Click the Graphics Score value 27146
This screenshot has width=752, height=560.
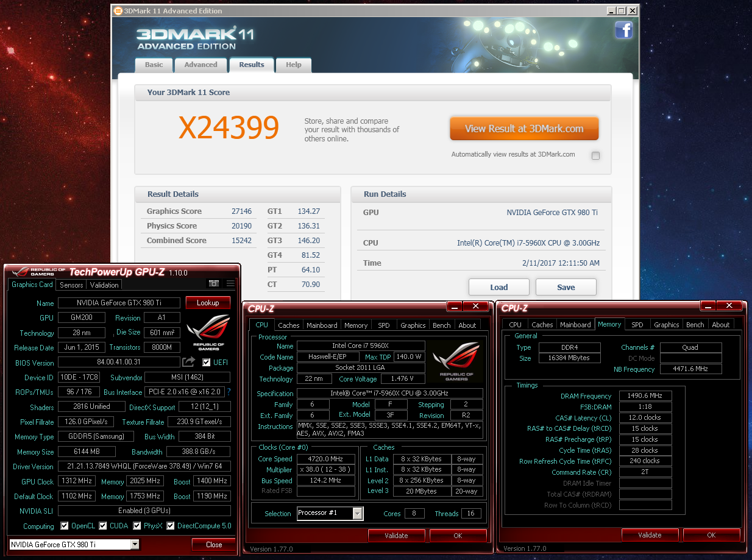[x=241, y=211]
